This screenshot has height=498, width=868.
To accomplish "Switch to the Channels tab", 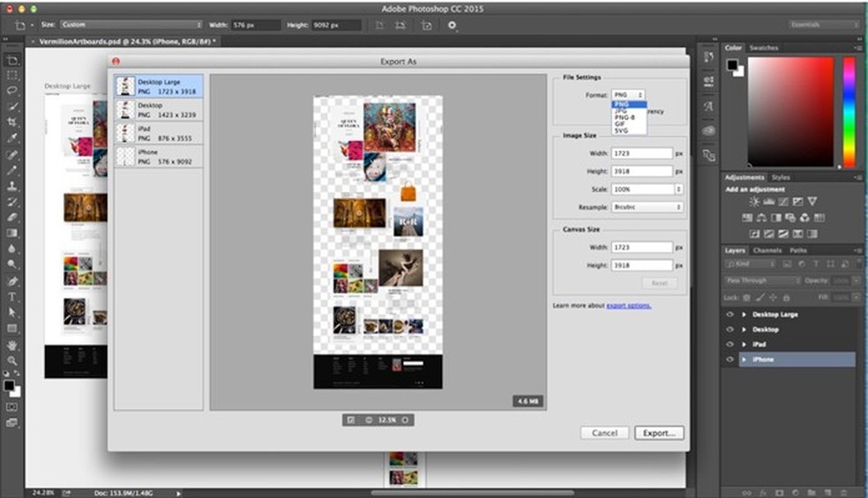I will tap(767, 250).
